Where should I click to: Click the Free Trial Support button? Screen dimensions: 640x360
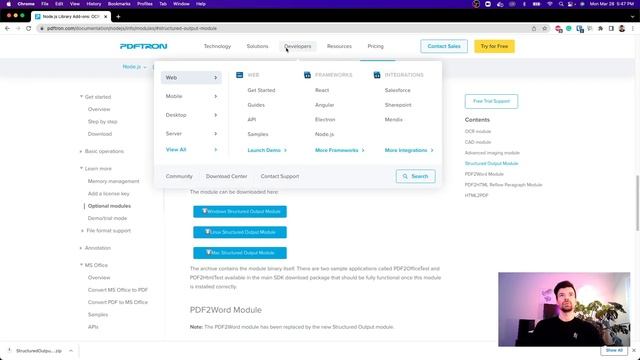[x=491, y=101]
